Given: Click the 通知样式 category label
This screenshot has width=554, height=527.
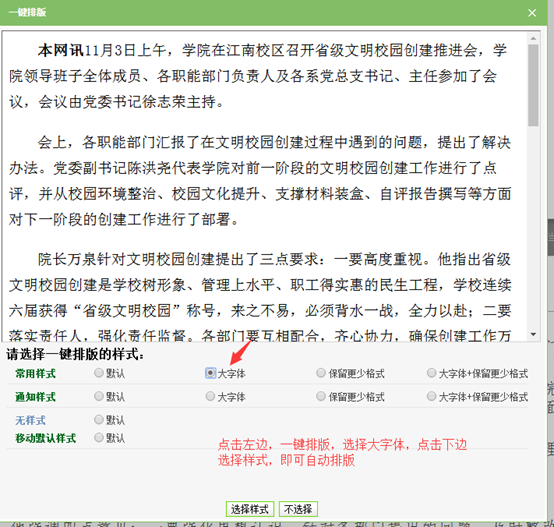Looking at the screenshot, I should [x=35, y=397].
